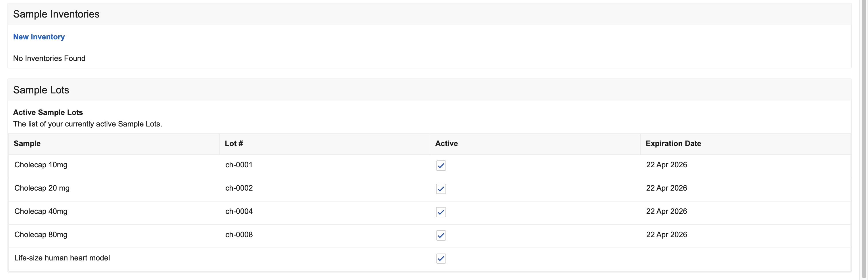Uncheck Active box for Cholecap 40mg
The image size is (868, 280).
pos(440,212)
